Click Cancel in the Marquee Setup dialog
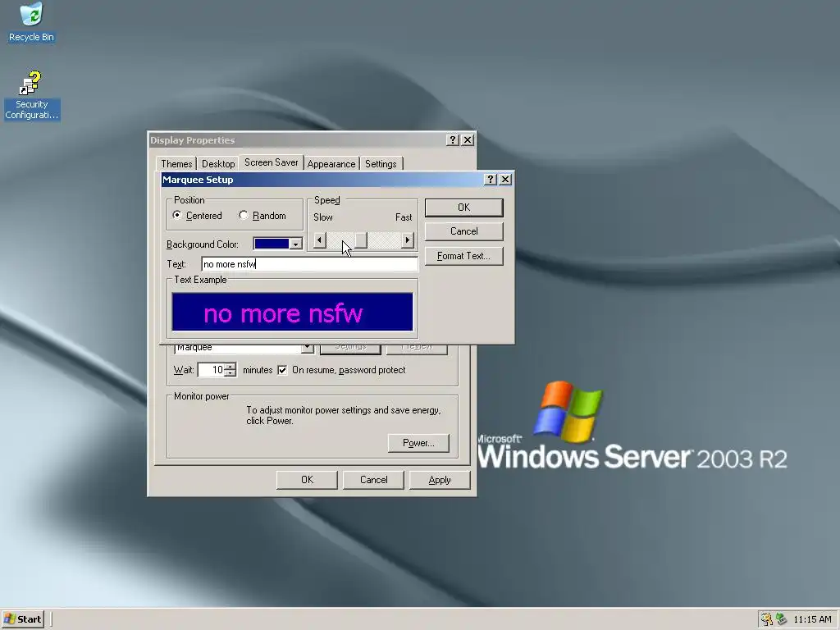 464,231
